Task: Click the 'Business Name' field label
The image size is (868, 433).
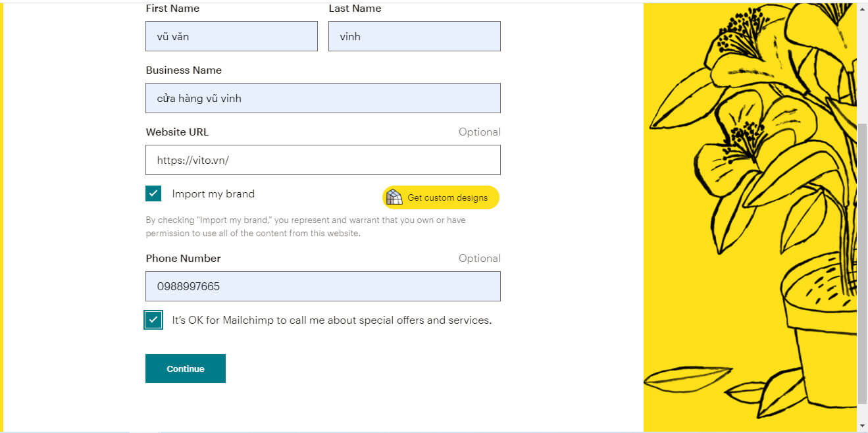Action: pos(184,70)
